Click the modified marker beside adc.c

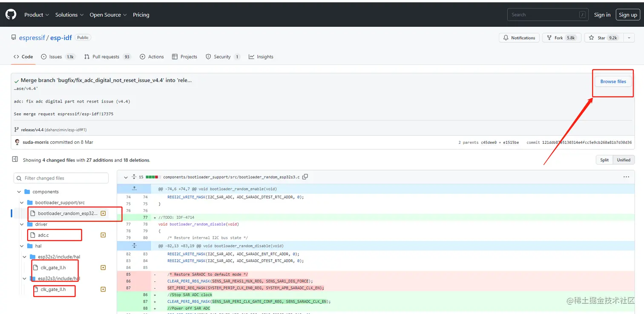pyautogui.click(x=103, y=235)
